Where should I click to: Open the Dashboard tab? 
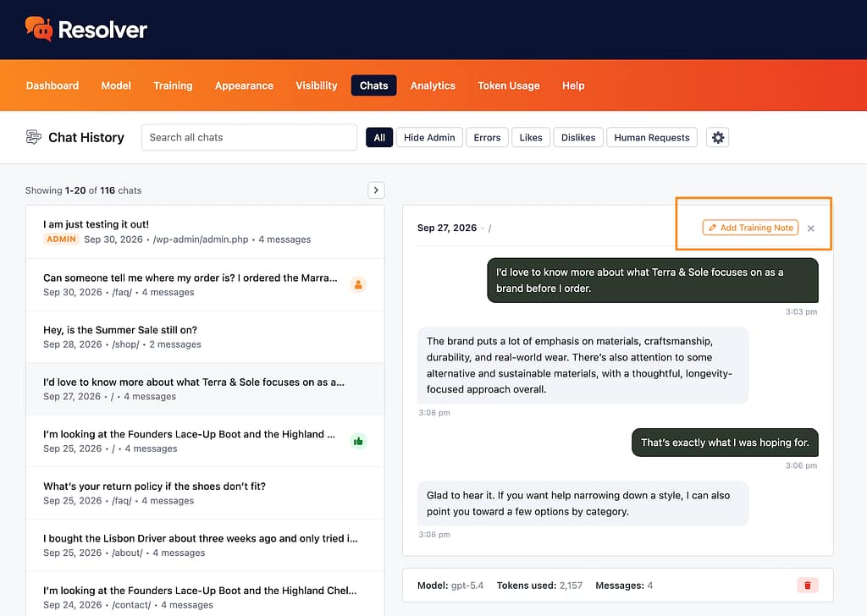point(52,85)
